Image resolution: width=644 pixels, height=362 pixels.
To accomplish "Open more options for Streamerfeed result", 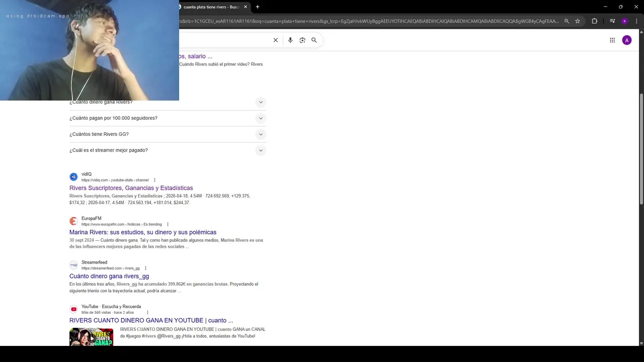I will tap(145, 268).
